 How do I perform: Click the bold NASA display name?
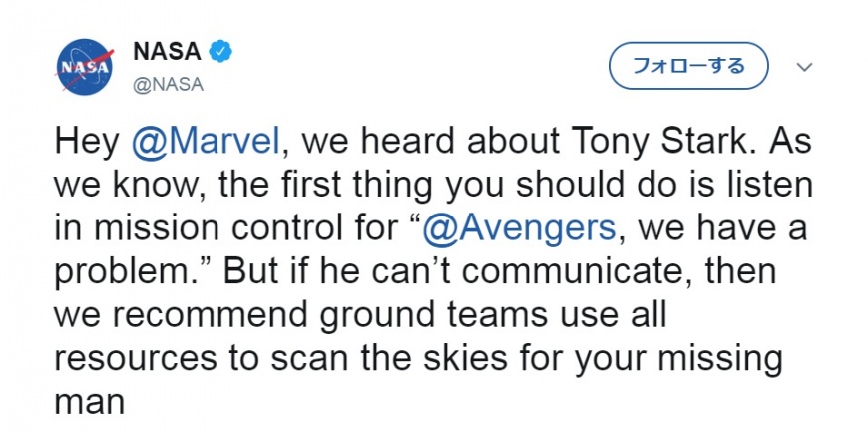[167, 52]
